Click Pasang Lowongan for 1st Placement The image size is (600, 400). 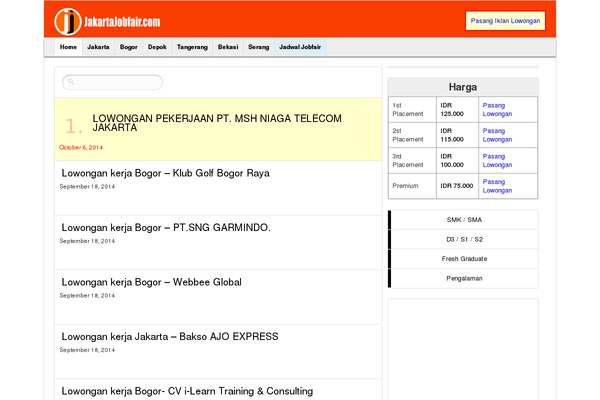(x=497, y=109)
